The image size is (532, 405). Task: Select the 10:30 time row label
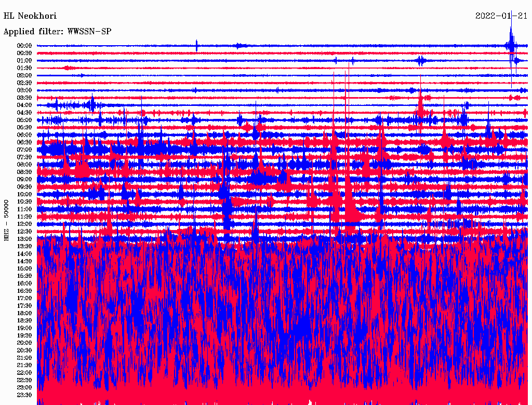(24, 201)
